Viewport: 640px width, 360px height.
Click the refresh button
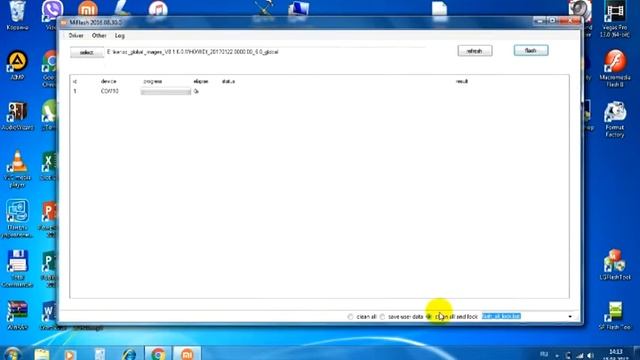(475, 51)
